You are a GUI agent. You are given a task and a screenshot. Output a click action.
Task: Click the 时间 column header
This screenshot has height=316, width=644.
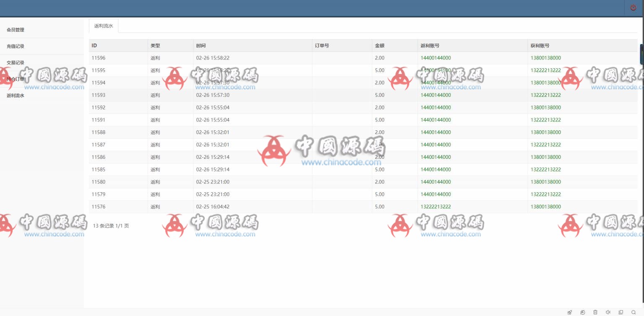pos(201,46)
